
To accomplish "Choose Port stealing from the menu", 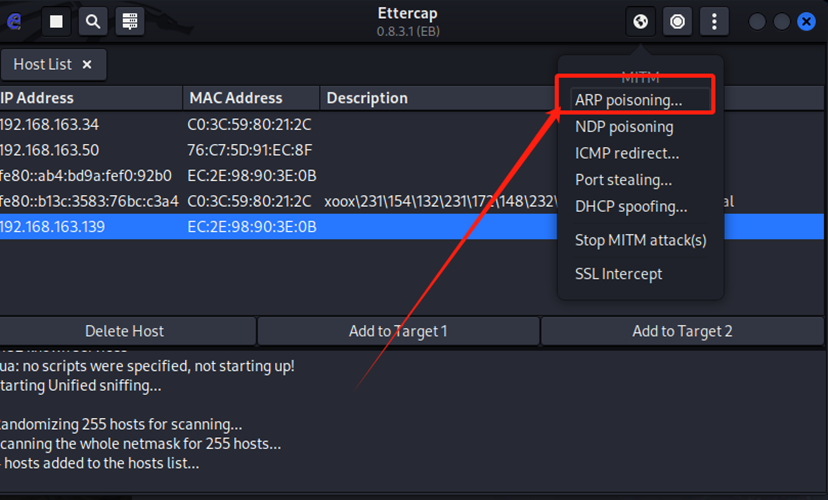I will [x=624, y=180].
